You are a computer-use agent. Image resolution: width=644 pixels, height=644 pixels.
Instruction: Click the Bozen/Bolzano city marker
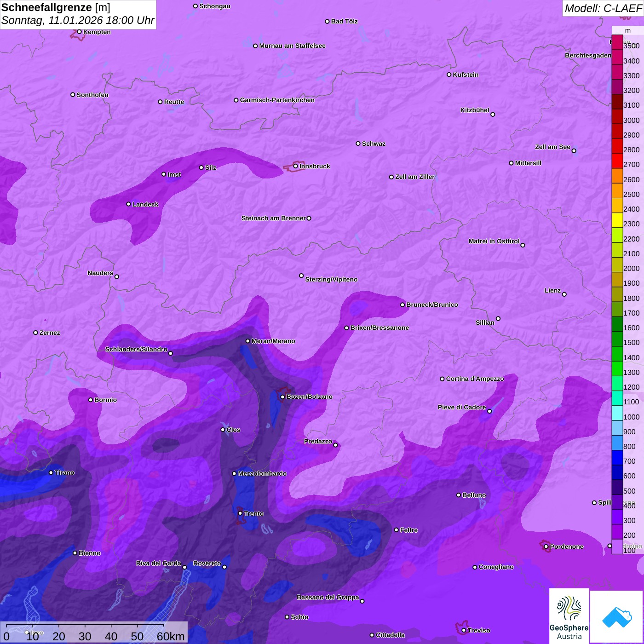[x=282, y=397]
